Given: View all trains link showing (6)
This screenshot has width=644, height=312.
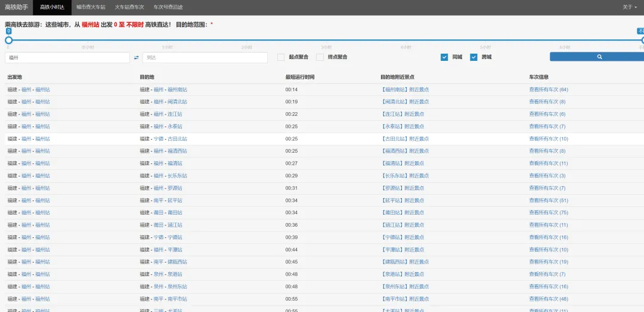Looking at the screenshot, I should 547,115.
